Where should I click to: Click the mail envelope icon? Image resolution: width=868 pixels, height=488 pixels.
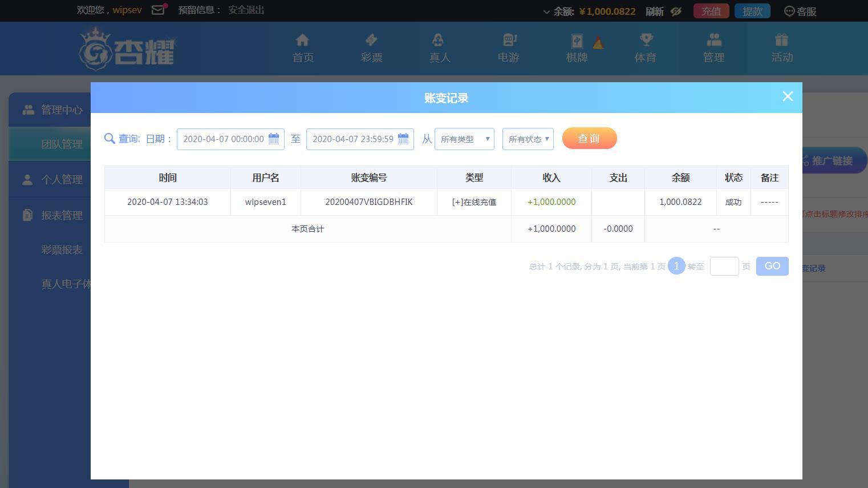158,10
